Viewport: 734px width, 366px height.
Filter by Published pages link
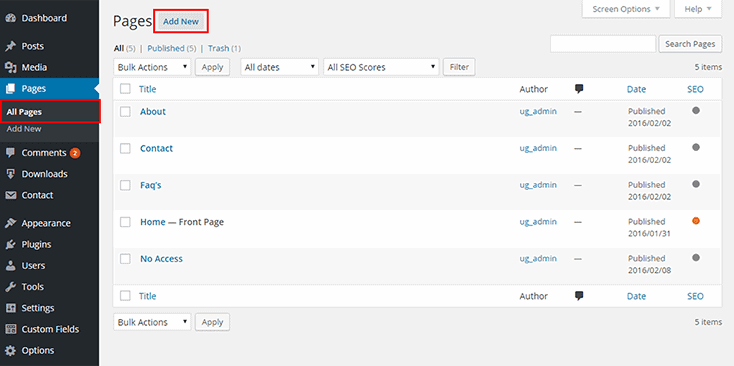[166, 48]
